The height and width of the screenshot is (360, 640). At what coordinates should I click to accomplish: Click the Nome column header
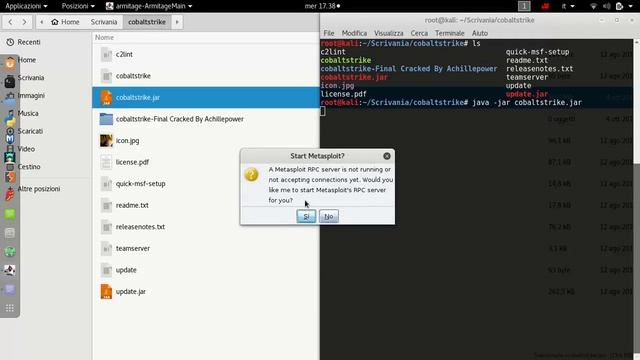[x=104, y=37]
